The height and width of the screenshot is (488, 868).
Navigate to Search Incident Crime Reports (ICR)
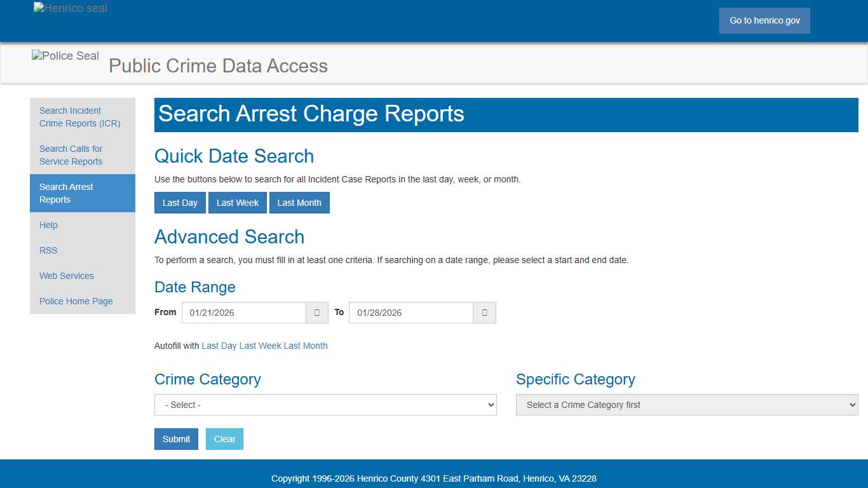(x=79, y=117)
